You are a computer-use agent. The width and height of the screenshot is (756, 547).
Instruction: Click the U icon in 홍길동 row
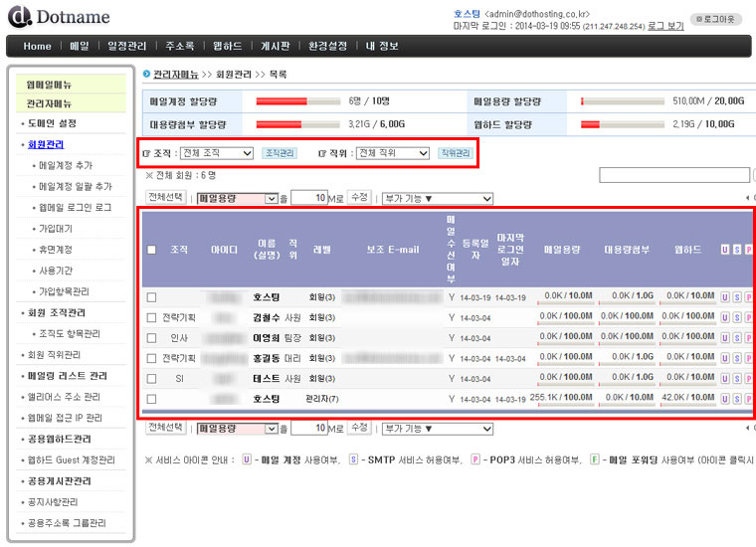pyautogui.click(x=724, y=358)
